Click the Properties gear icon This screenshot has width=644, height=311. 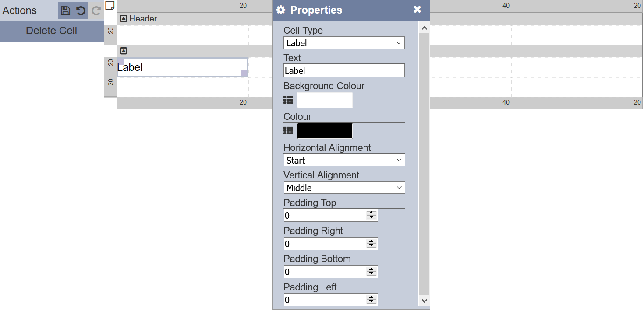pyautogui.click(x=281, y=10)
